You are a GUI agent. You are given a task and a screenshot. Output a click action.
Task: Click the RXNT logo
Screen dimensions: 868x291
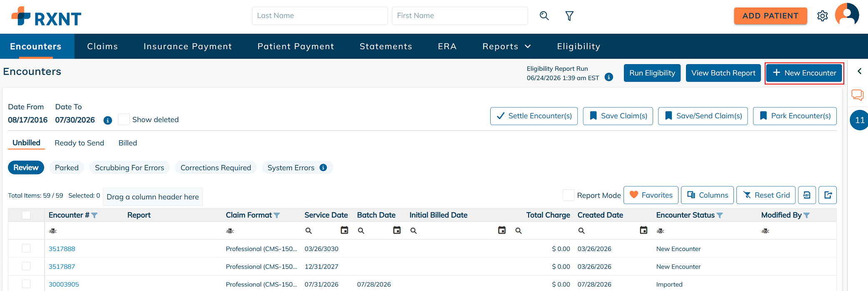tap(46, 17)
